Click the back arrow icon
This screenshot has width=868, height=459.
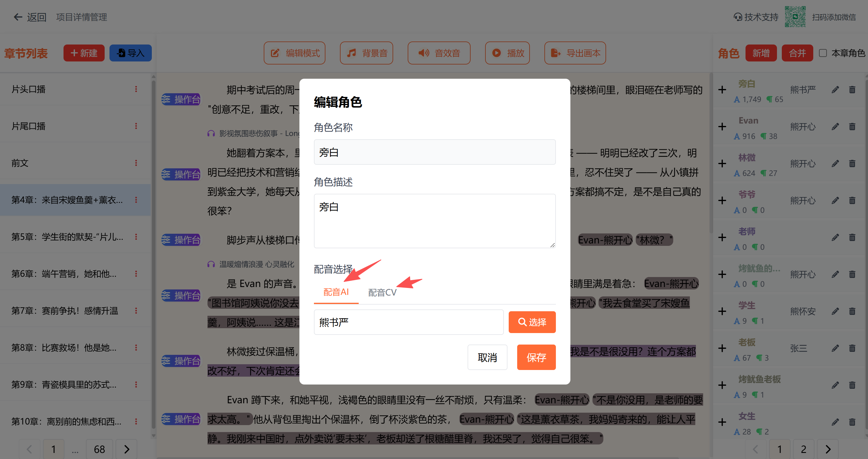(x=18, y=17)
